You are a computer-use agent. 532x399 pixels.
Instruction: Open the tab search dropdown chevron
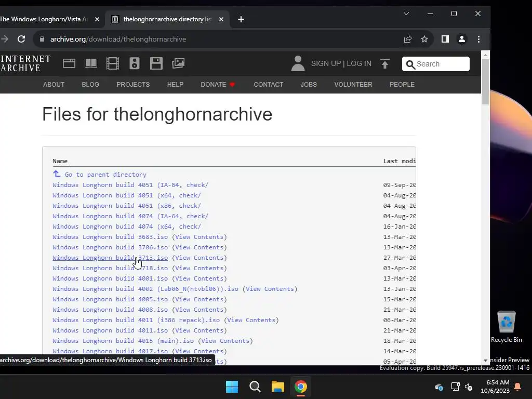click(x=406, y=14)
